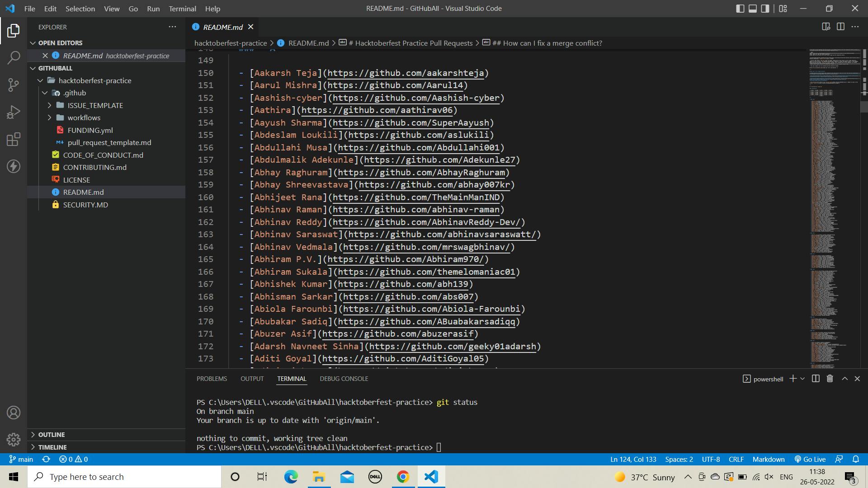The image size is (868, 488).
Task: Collapse the Open Editors section
Action: coord(106,43)
